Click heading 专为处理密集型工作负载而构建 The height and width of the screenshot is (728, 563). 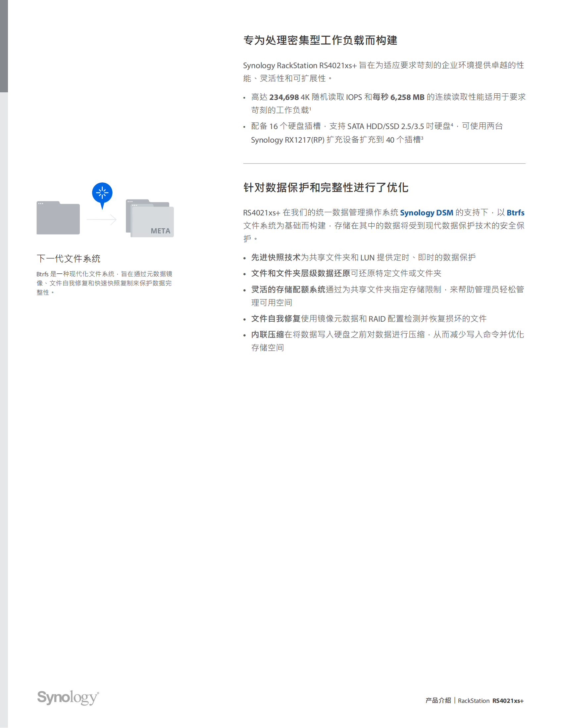(320, 40)
